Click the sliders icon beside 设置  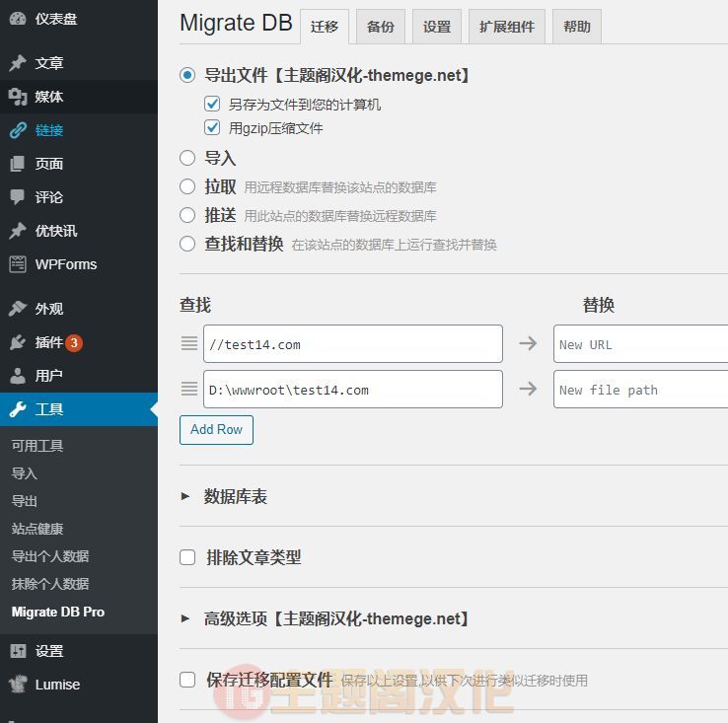(18, 651)
